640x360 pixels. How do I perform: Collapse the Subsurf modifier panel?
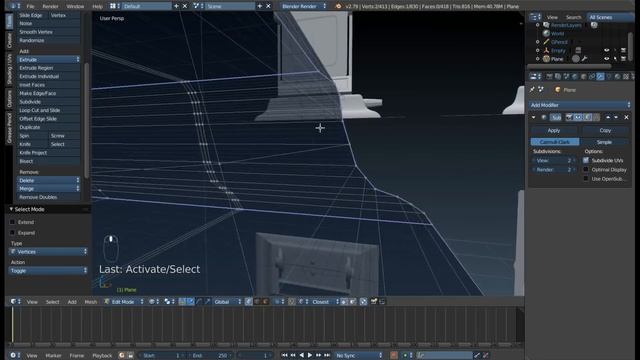click(x=533, y=117)
